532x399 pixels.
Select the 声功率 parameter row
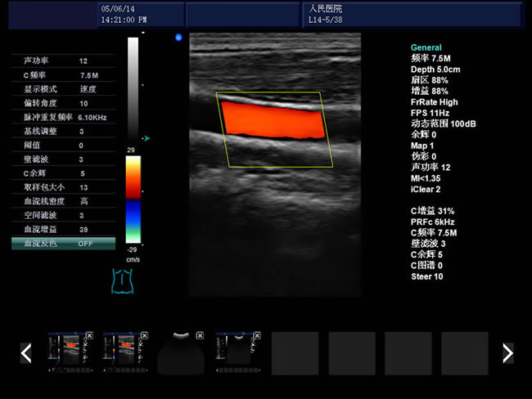pyautogui.click(x=63, y=61)
